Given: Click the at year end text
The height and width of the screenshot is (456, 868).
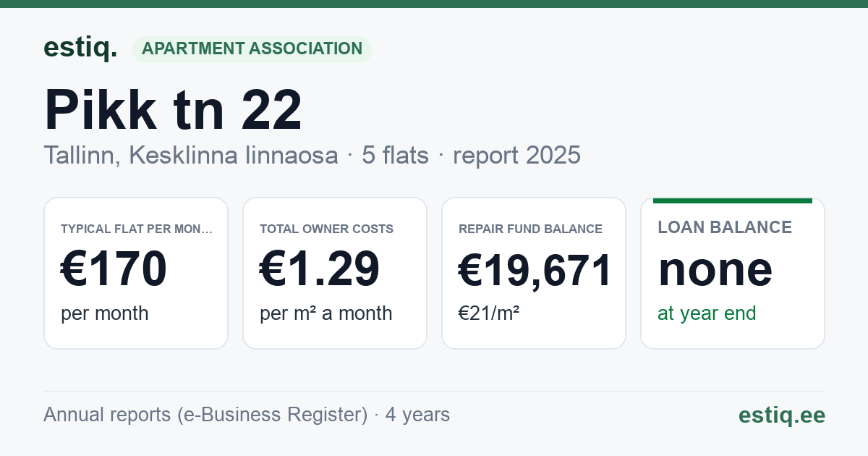Looking at the screenshot, I should point(707,313).
